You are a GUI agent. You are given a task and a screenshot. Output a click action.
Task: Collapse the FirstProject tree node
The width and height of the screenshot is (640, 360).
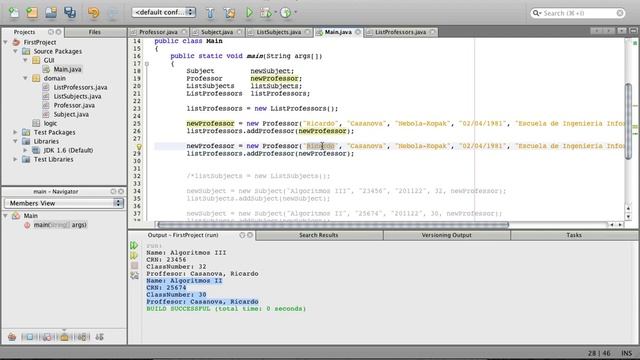[6, 42]
